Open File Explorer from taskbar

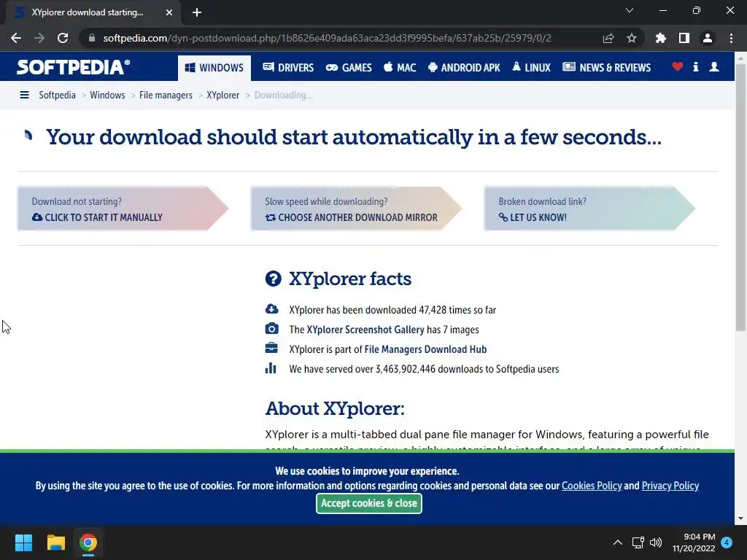[x=55, y=542]
